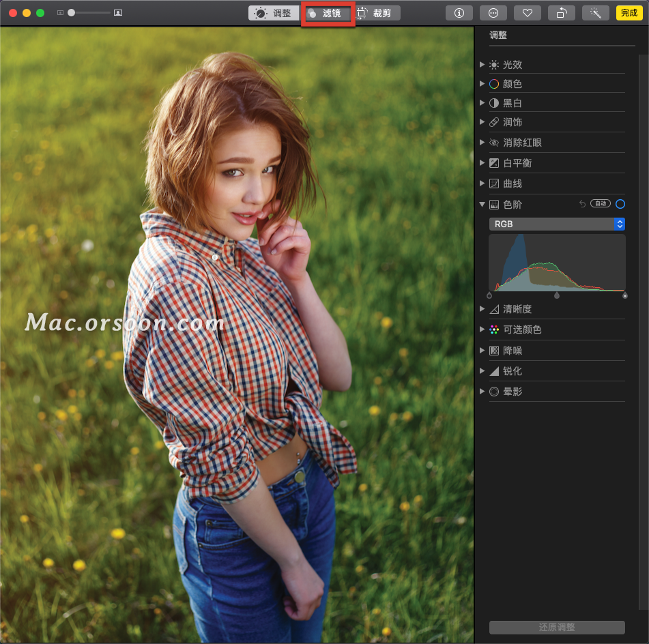Click the 颜色 color ring icon
This screenshot has width=649, height=644.
tap(494, 84)
